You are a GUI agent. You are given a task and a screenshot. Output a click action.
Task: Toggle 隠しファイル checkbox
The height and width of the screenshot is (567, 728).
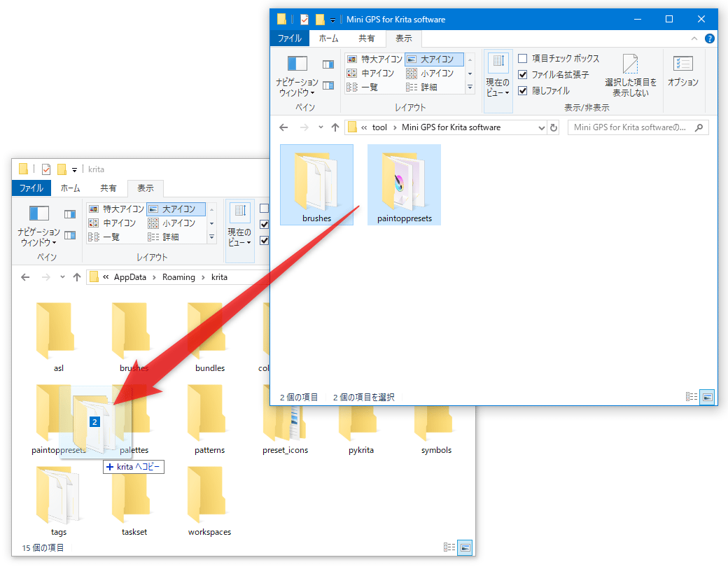click(523, 90)
